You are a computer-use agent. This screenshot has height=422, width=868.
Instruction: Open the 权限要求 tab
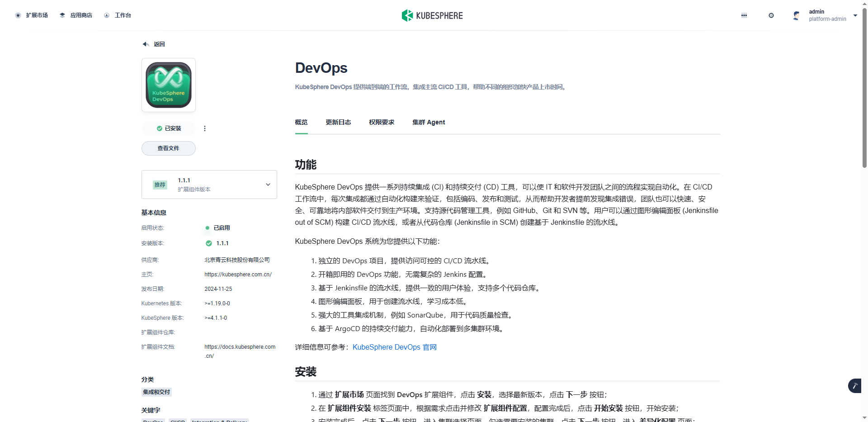[x=382, y=122]
